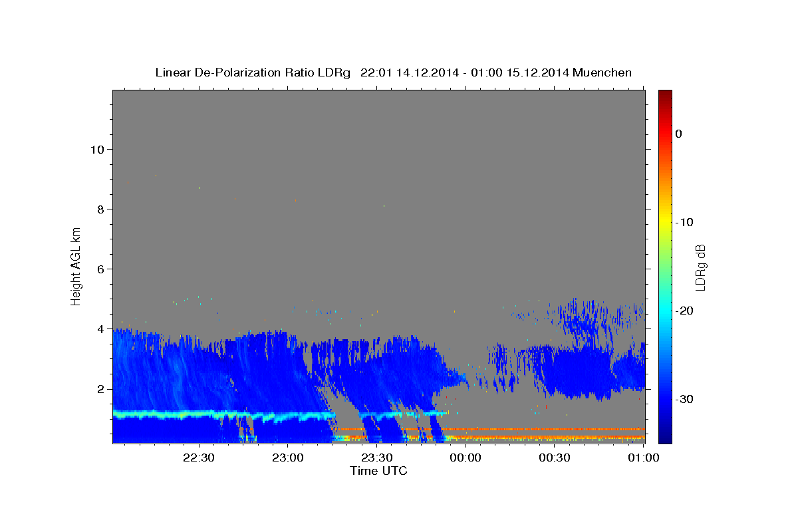Viewport: 798px width, 532px height.
Task: Click the cyan melting-layer band near 22:15
Action: point(154,414)
